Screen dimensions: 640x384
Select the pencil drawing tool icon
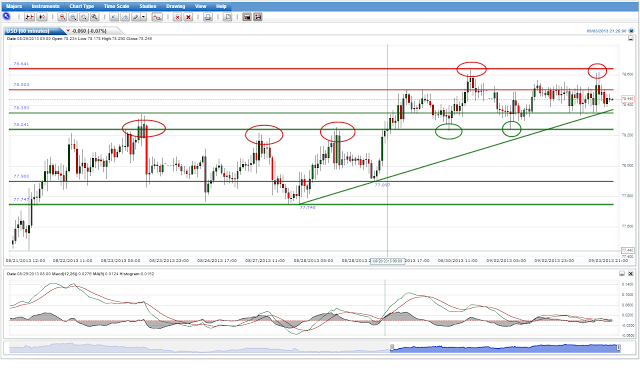click(x=136, y=17)
